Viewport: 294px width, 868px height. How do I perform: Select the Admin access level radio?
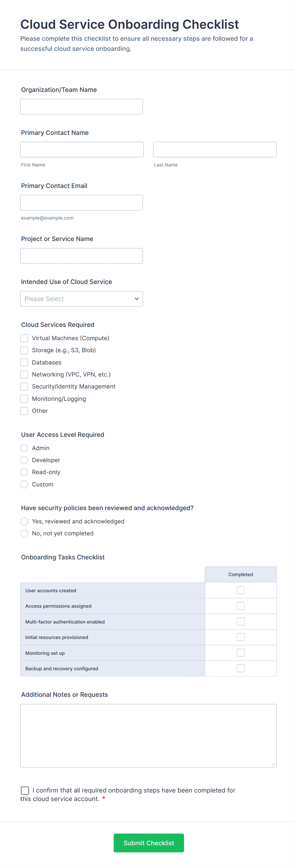[x=24, y=448]
